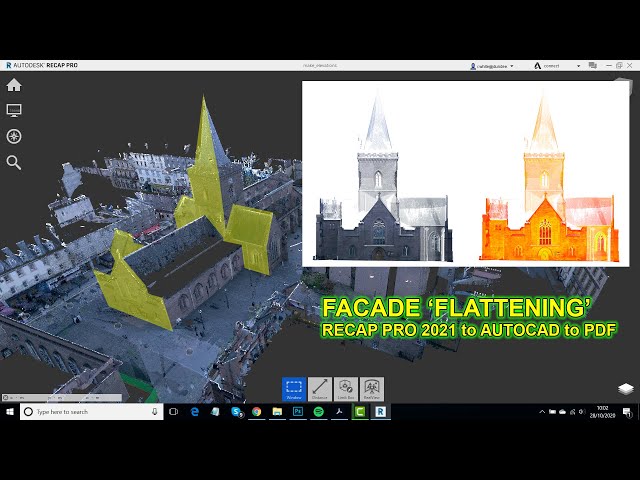Click the volume icon in system tray
Screen dimensions: 640x480
[582, 412]
